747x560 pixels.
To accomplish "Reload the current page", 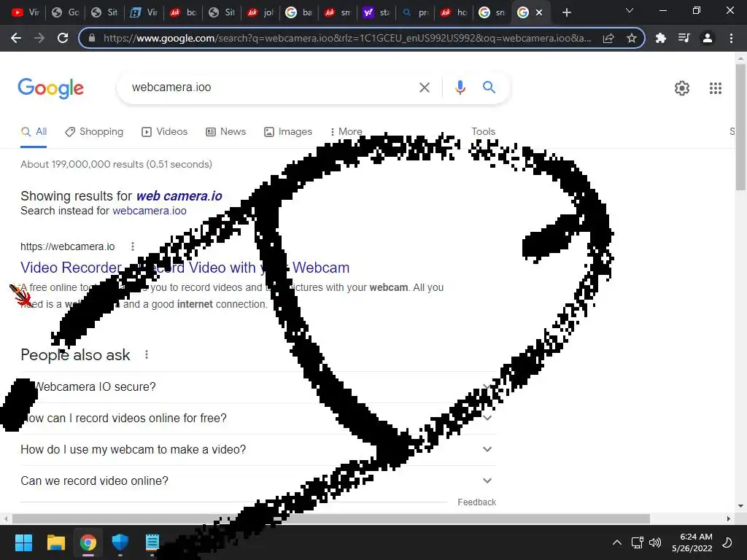I will click(x=63, y=38).
